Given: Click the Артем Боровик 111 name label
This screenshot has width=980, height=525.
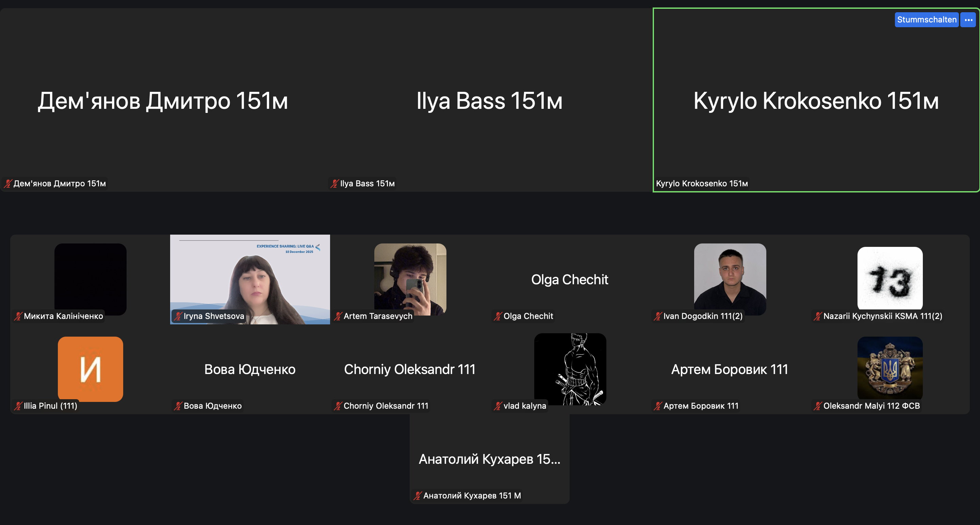Looking at the screenshot, I should coord(701,406).
